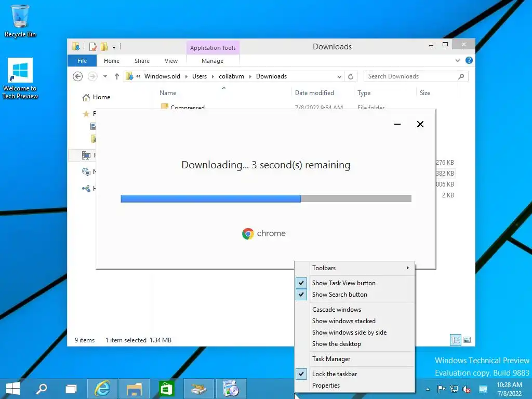Open the Share ribbon tab

click(142, 61)
